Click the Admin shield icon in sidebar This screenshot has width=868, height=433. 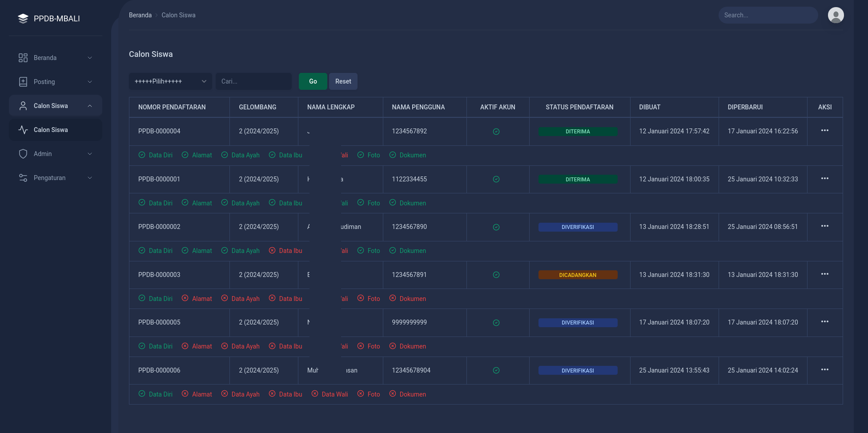click(x=23, y=154)
